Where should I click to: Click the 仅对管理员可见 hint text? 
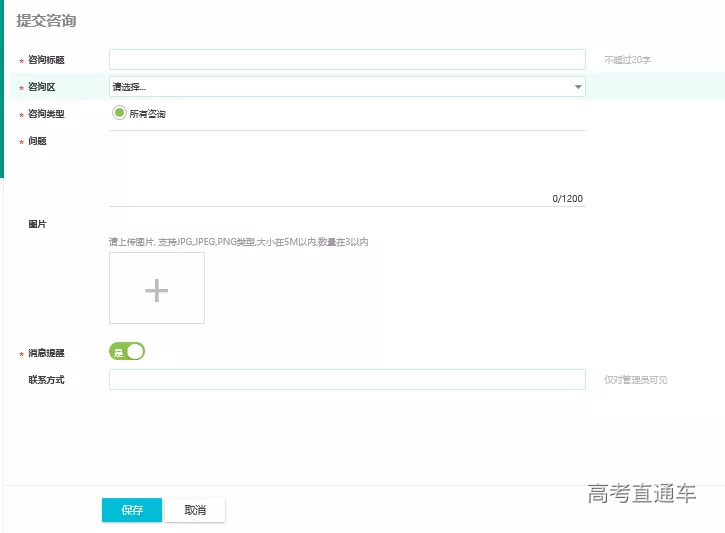(x=636, y=380)
